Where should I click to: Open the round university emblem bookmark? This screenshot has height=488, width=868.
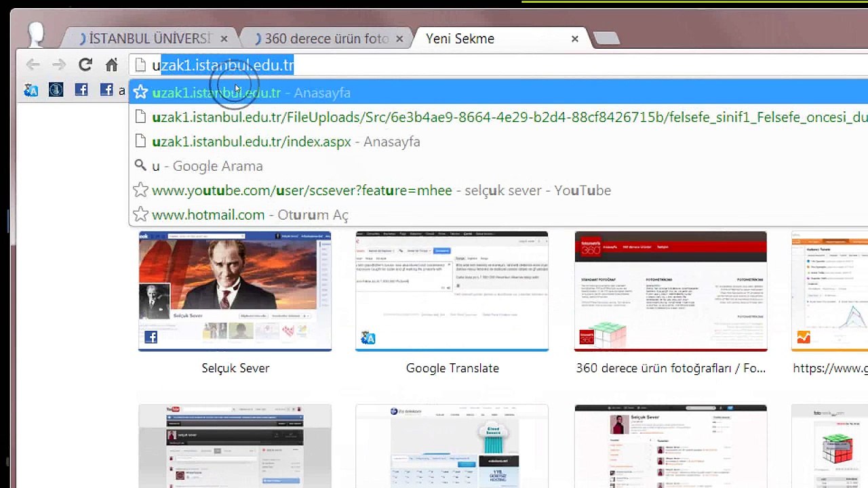pyautogui.click(x=56, y=89)
